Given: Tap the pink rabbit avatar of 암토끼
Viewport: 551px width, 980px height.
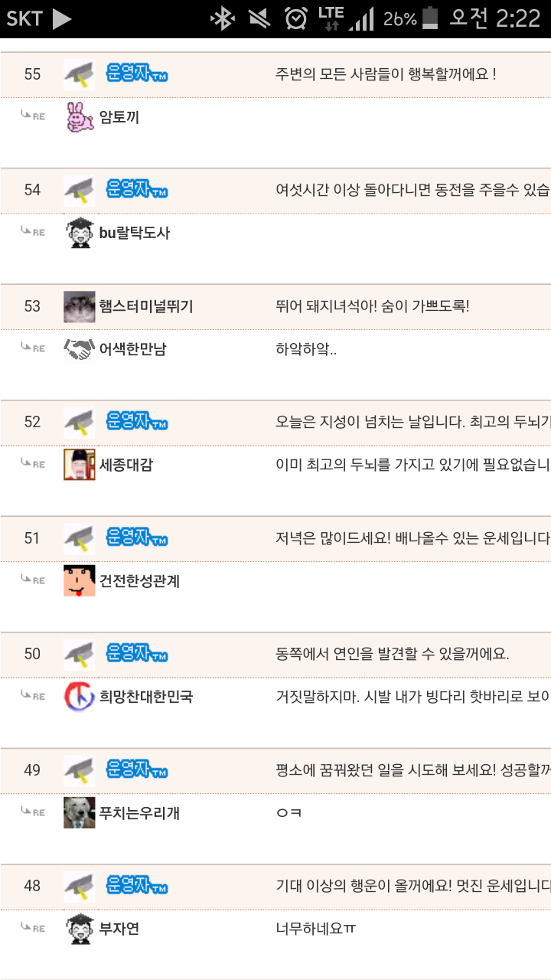Looking at the screenshot, I should click(x=80, y=117).
